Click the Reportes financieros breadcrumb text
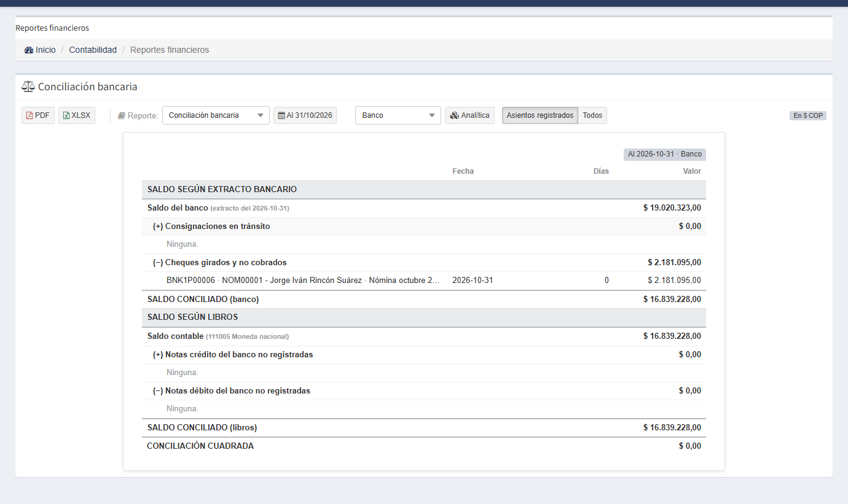Viewport: 848px width, 504px height. pyautogui.click(x=170, y=50)
